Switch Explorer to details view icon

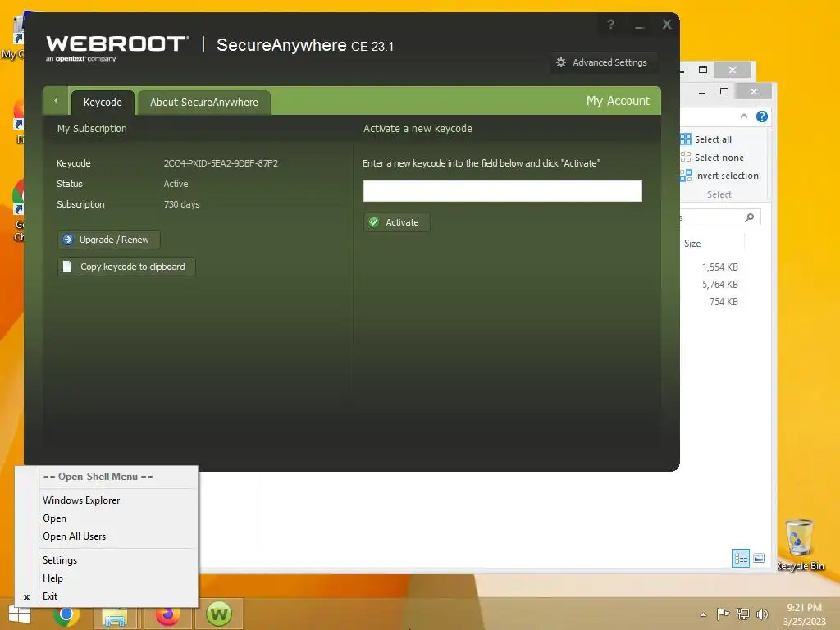(741, 558)
